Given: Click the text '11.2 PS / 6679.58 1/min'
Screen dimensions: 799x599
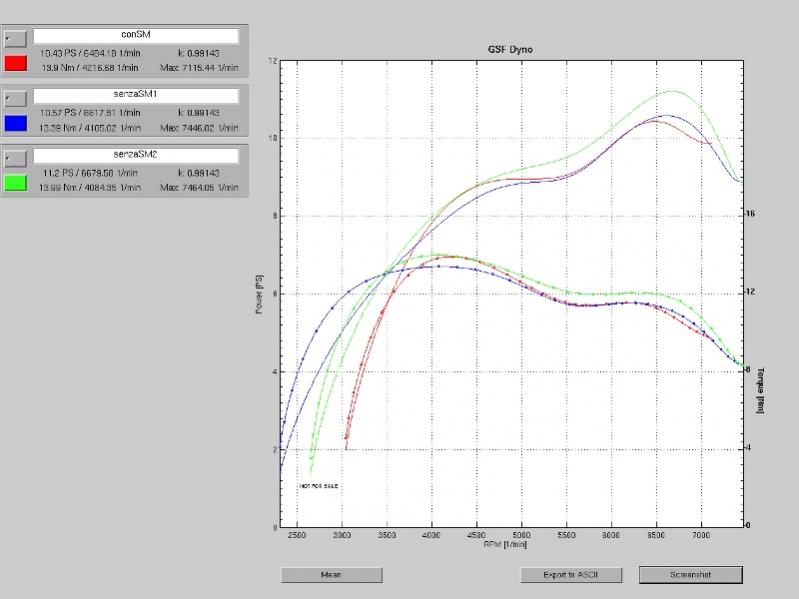Looking at the screenshot, I should tap(90, 173).
